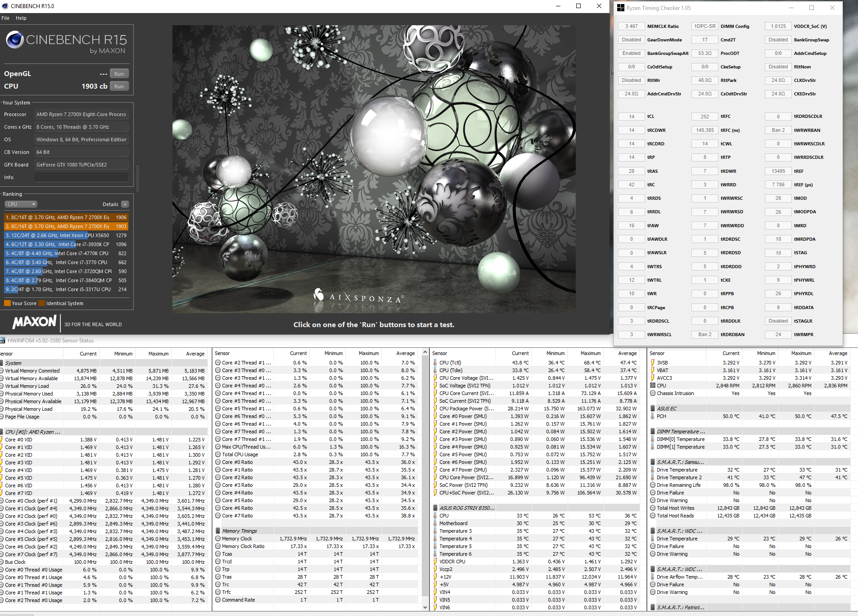This screenshot has height=616, width=858.
Task: Click the Total Host Writes sensor icon
Action: 653,508
